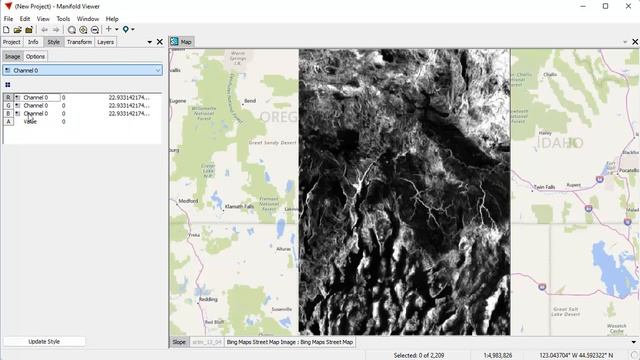This screenshot has height=360, width=640.
Task: Open the File menu
Action: [8, 19]
